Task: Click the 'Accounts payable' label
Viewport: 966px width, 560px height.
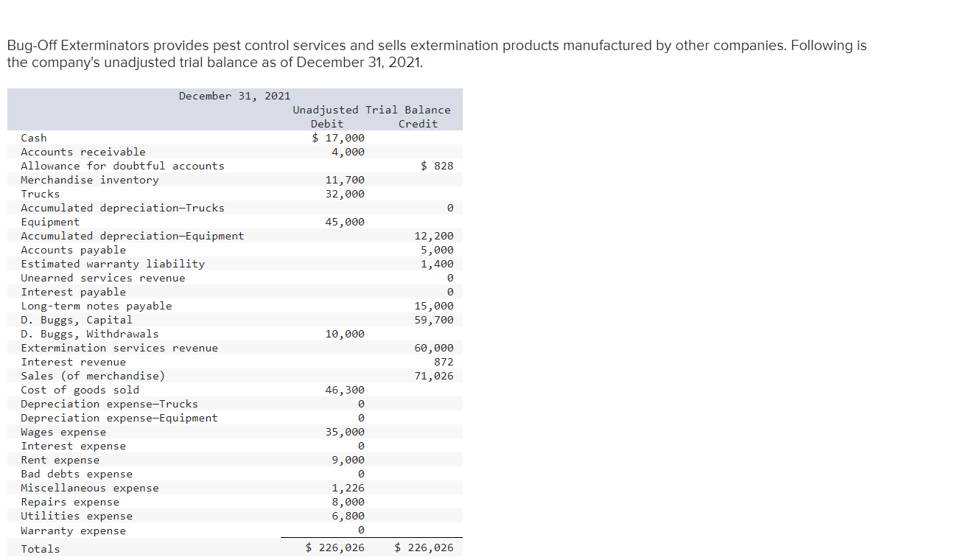Action: (x=74, y=250)
